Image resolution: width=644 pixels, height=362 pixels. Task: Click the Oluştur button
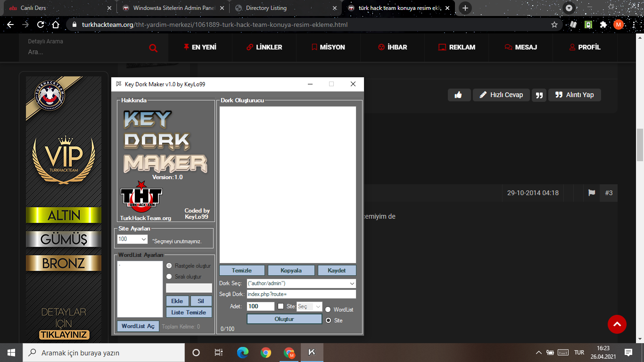click(x=284, y=319)
